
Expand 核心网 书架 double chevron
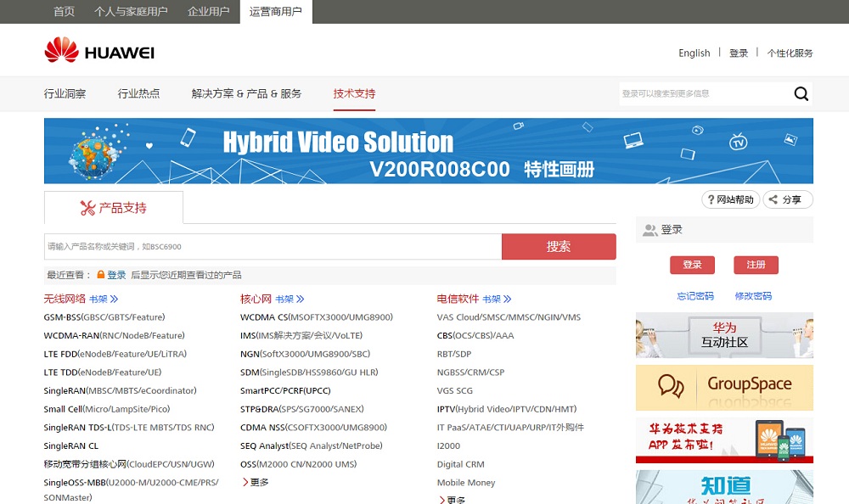300,299
